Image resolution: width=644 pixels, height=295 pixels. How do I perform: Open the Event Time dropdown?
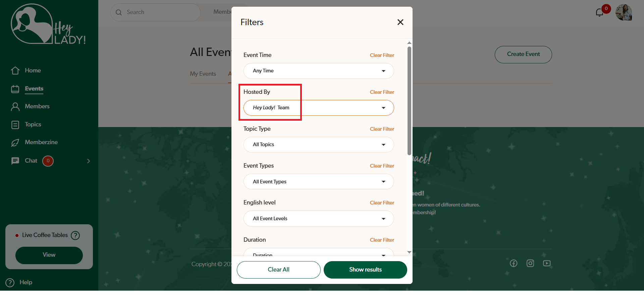tap(318, 71)
